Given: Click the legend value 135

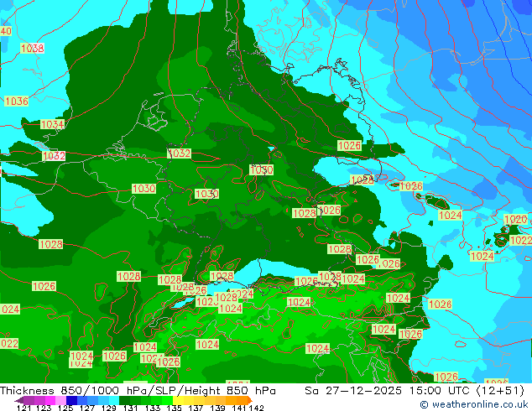Looking at the screenshot, I should pos(174,408).
